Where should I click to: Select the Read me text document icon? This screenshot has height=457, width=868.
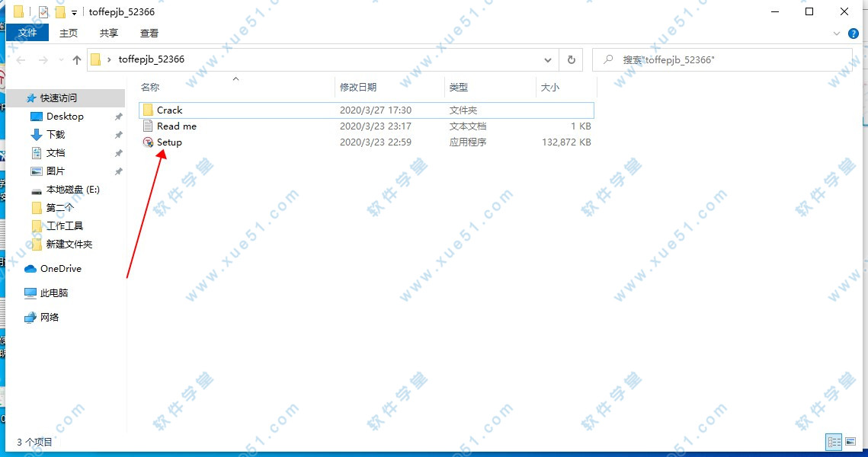pyautogui.click(x=148, y=126)
